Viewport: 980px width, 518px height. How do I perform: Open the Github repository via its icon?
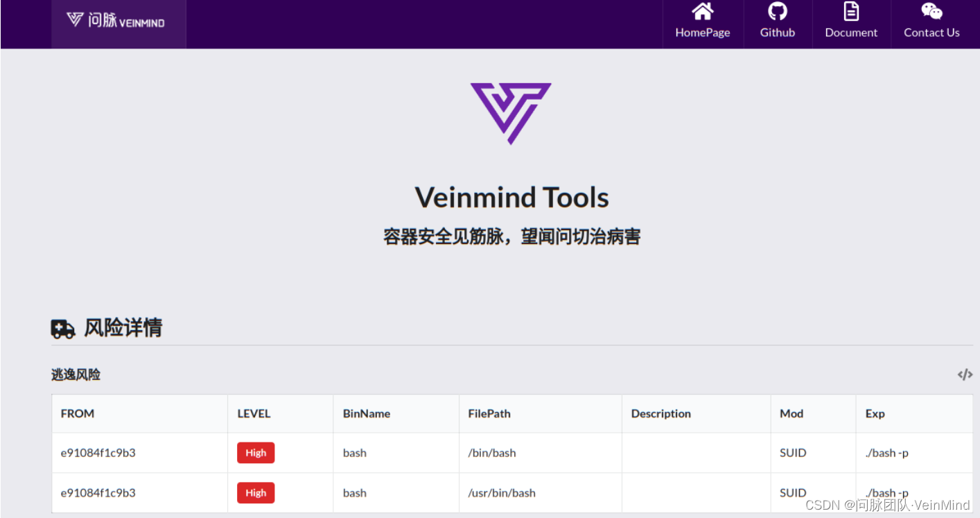point(777,12)
